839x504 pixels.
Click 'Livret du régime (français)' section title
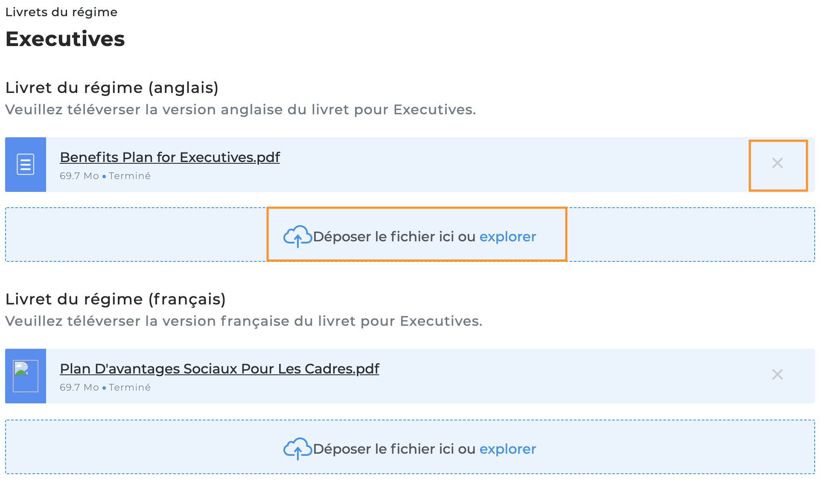(116, 299)
